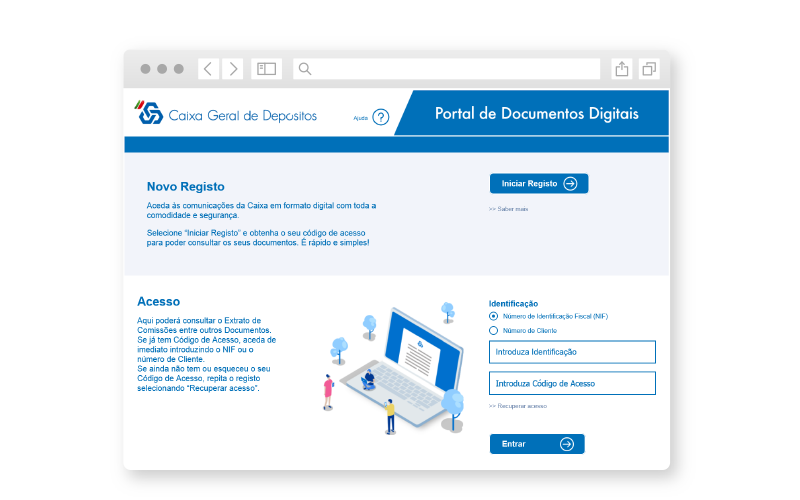The width and height of the screenshot is (800, 500).
Task: Select Número de Identificação Fiscal (NIF) radio
Action: click(493, 316)
